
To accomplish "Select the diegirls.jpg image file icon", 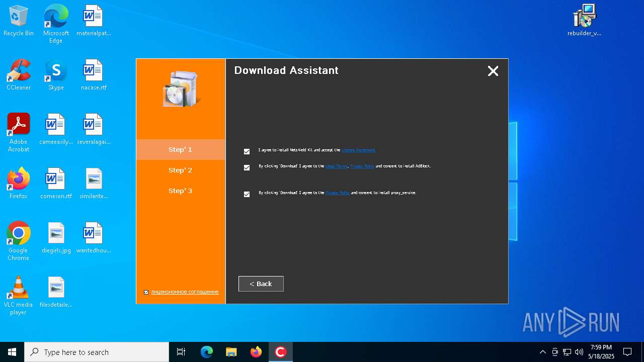I will pyautogui.click(x=56, y=238).
